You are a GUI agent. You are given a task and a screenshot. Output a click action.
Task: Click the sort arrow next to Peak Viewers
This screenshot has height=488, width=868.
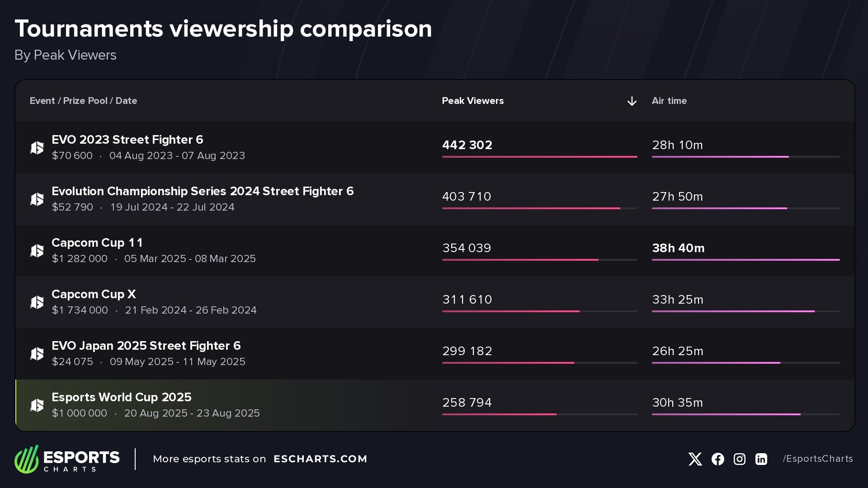[x=632, y=101]
